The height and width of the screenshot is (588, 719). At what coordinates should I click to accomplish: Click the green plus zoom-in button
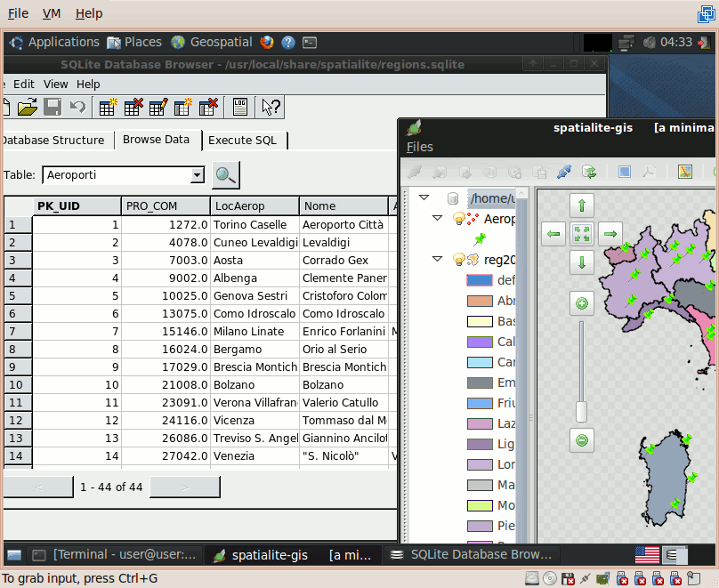(582, 303)
